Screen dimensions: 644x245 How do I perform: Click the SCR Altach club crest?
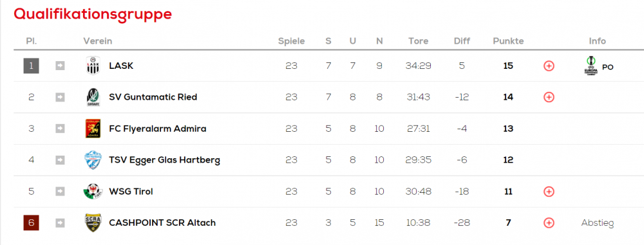93,223
